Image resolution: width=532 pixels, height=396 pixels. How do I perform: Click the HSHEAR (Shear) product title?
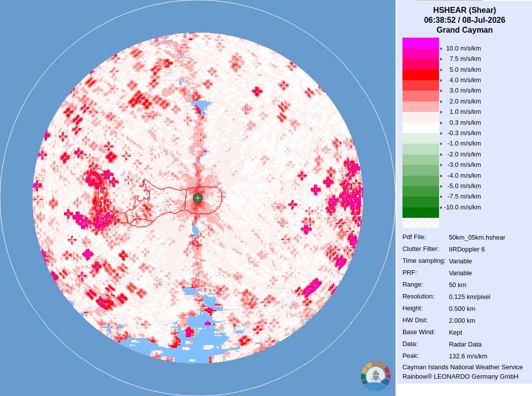(464, 10)
